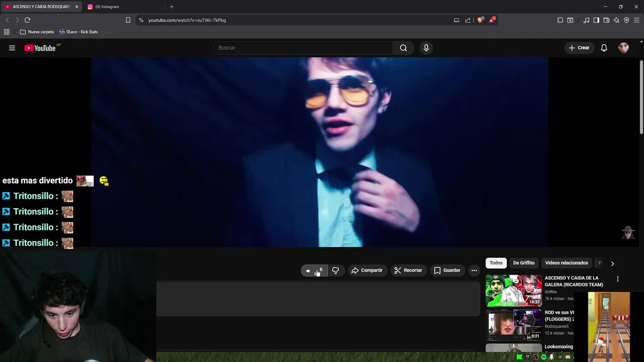The image size is (644, 362).
Task: Open the ASCENSO Y CAIDA DE LA GALERA title
Action: [574, 281]
